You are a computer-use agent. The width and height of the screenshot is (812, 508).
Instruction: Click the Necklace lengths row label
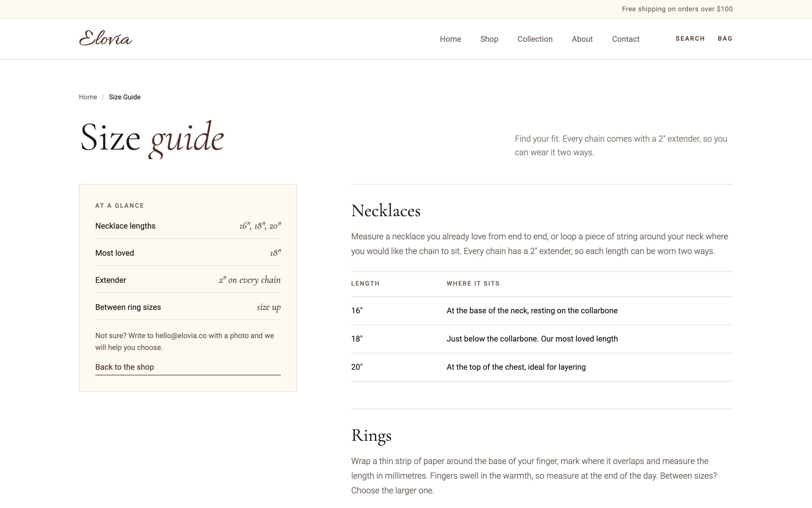tap(125, 226)
